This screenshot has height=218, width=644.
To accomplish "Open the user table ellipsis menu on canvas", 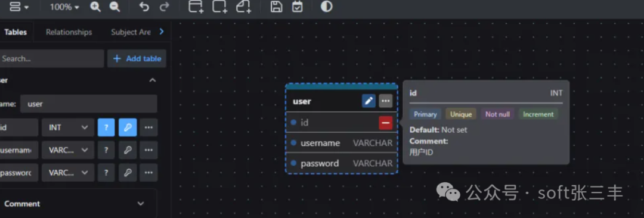I will pos(386,101).
